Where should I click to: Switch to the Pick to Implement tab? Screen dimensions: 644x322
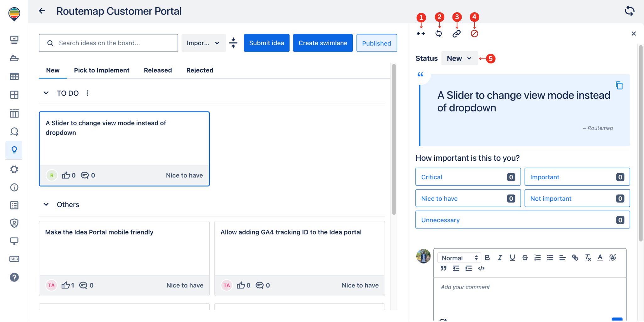102,70
